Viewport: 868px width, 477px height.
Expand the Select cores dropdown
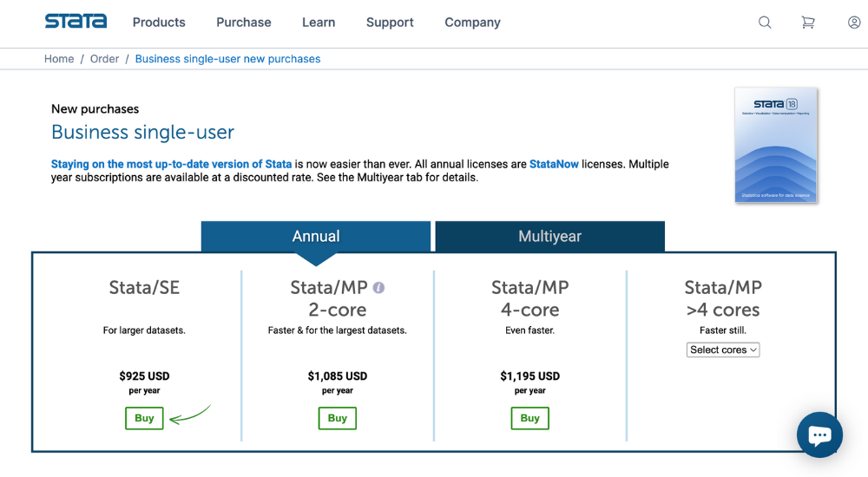tap(723, 350)
